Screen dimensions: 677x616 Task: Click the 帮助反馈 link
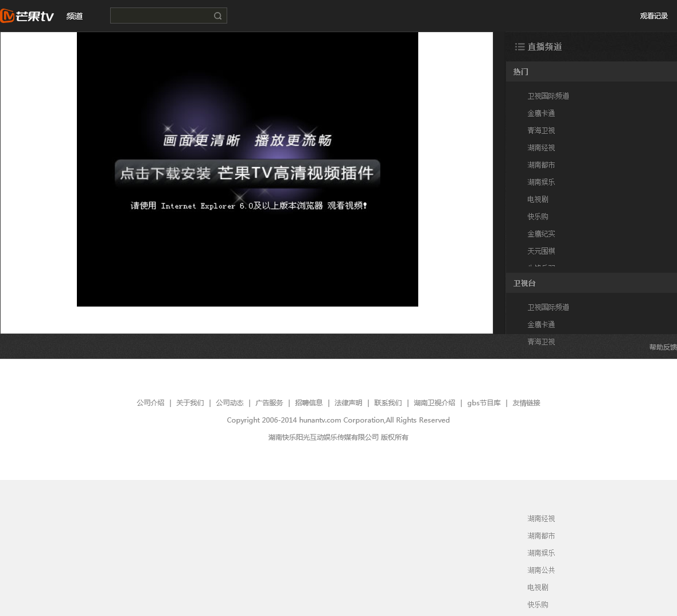(x=663, y=347)
